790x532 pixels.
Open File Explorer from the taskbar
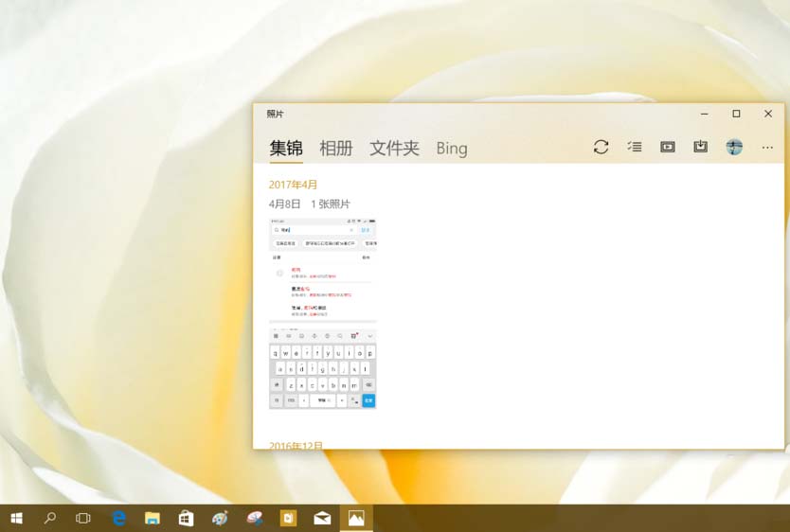click(152, 518)
